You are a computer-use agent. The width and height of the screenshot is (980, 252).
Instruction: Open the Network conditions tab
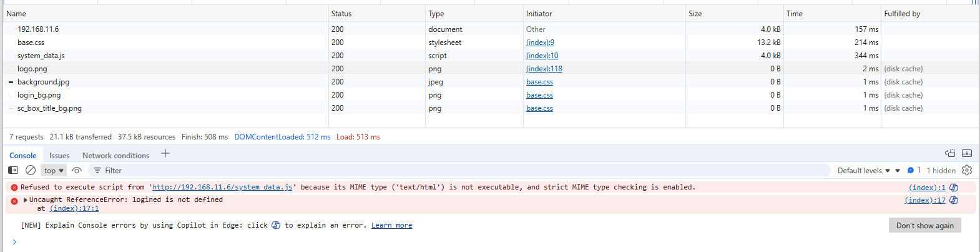point(115,156)
